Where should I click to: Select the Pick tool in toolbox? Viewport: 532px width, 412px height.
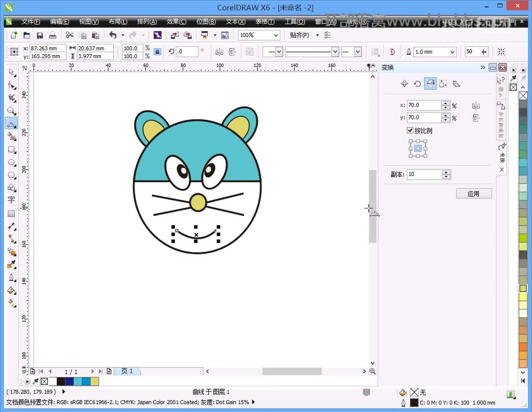[11, 72]
